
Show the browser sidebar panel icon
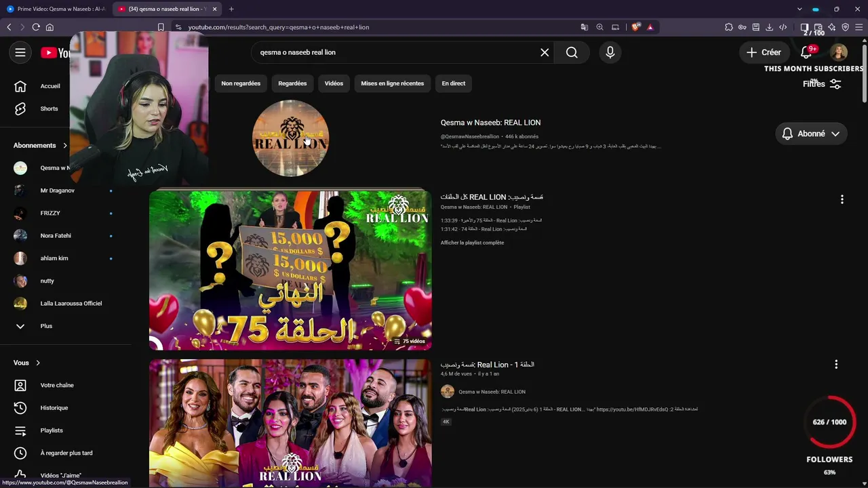804,27
